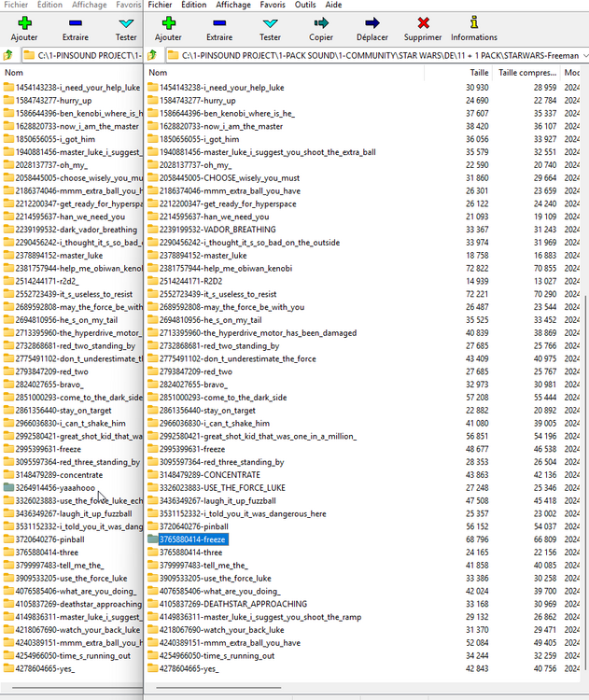Select 2851000293-come_to_the_dark_side in right window
589x700 pixels.
223,398
